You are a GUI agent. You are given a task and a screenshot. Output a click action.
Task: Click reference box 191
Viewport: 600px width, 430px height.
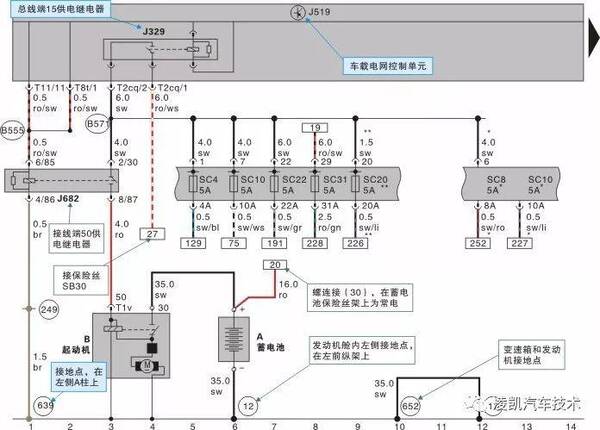pyautogui.click(x=274, y=243)
